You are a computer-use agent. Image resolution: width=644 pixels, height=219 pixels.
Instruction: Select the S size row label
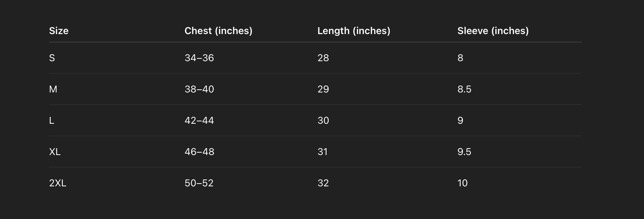(52, 58)
